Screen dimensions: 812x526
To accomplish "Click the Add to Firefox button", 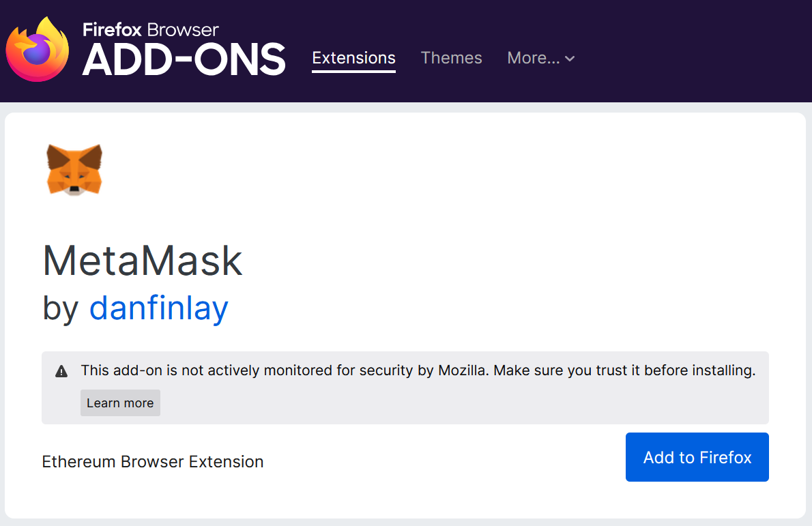I will pyautogui.click(x=697, y=457).
